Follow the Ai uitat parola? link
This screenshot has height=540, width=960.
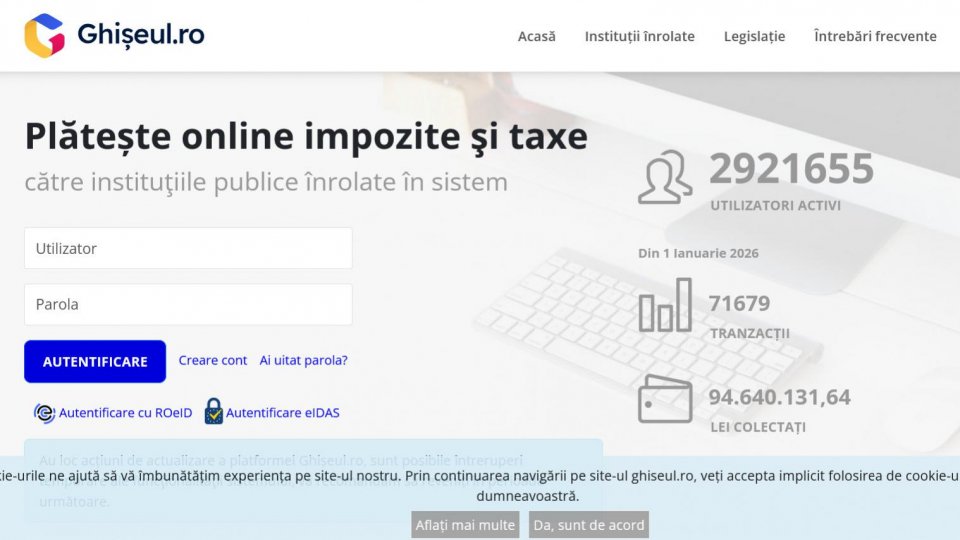tap(303, 360)
